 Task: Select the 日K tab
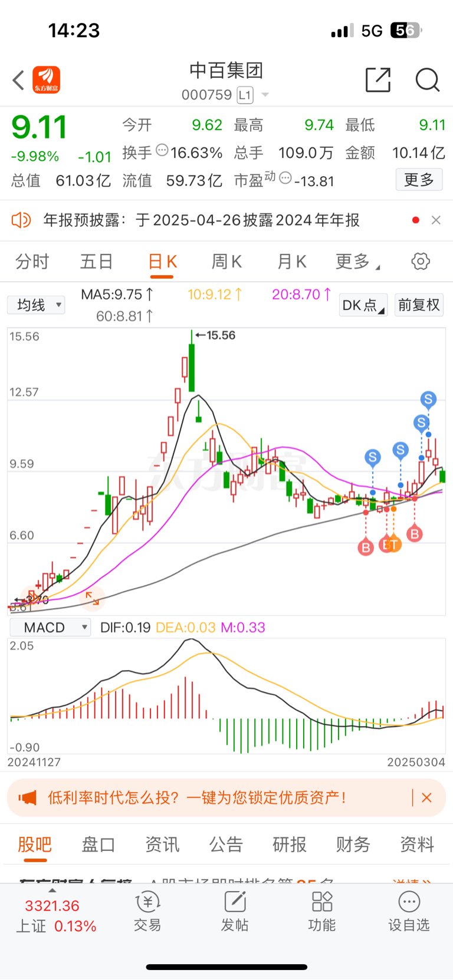pos(162,262)
